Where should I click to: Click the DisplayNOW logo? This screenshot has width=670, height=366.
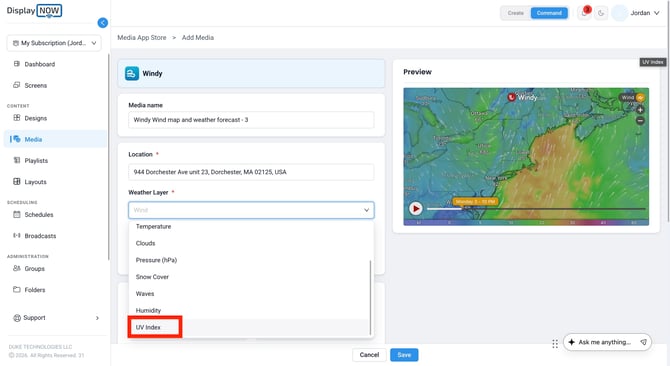[34, 11]
